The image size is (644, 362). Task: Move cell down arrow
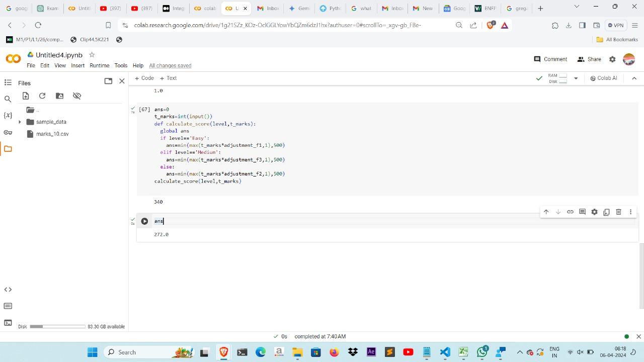[558, 212]
